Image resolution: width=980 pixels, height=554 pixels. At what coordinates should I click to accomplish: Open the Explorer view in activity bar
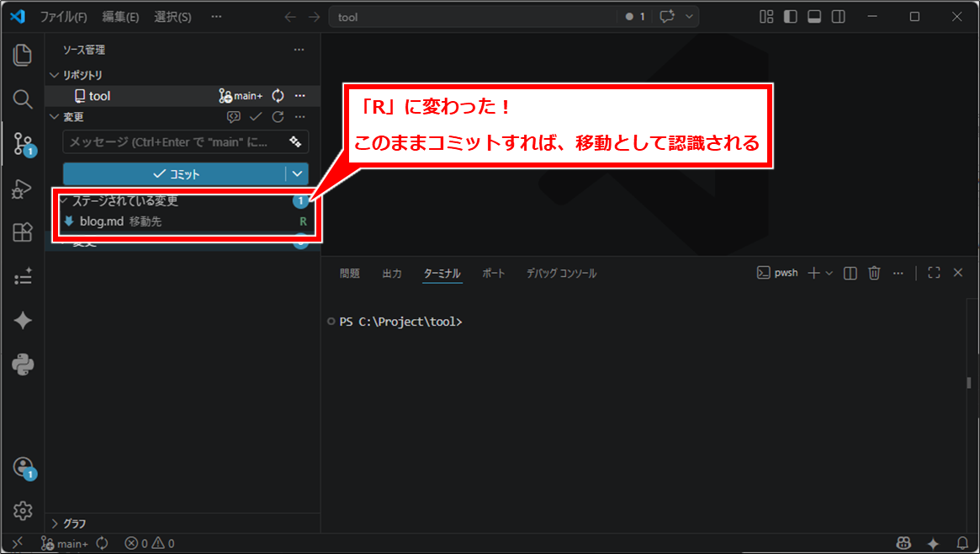pyautogui.click(x=23, y=56)
